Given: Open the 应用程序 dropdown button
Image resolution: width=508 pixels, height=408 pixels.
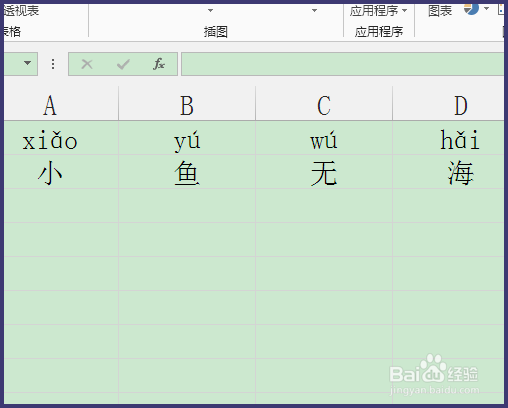Looking at the screenshot, I should (x=379, y=11).
